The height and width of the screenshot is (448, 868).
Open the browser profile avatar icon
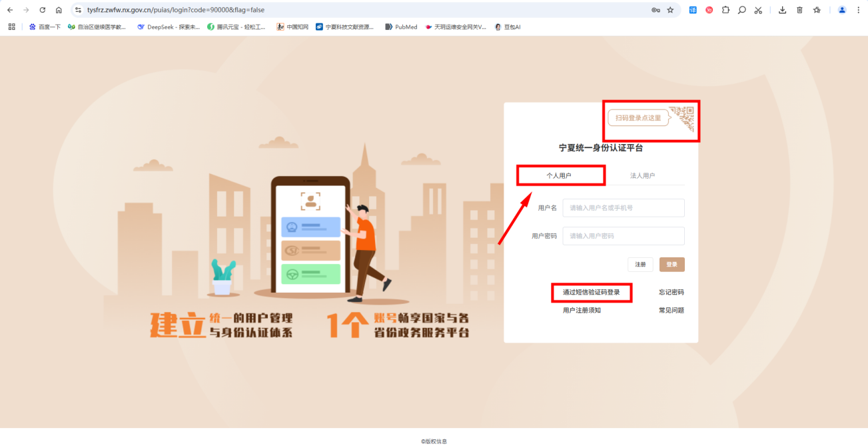[x=842, y=10]
